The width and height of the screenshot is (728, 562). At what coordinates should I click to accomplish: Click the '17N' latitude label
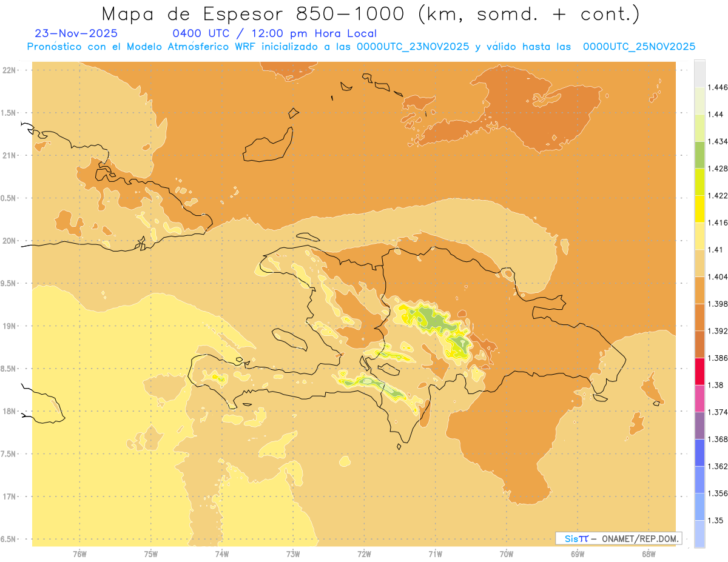click(x=9, y=497)
